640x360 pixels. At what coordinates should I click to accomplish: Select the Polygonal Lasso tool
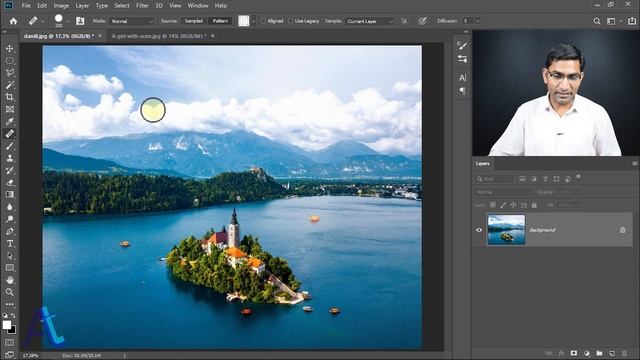[9, 73]
